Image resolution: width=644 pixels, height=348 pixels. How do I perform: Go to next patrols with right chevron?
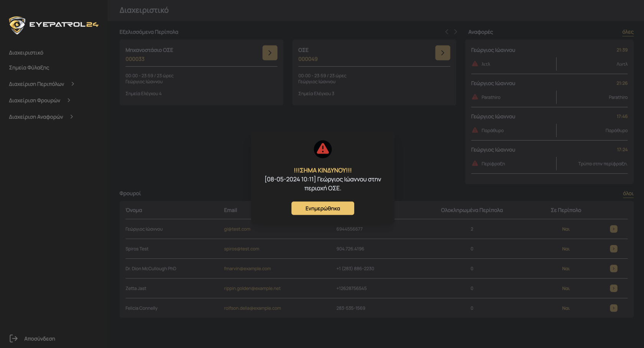pyautogui.click(x=455, y=32)
